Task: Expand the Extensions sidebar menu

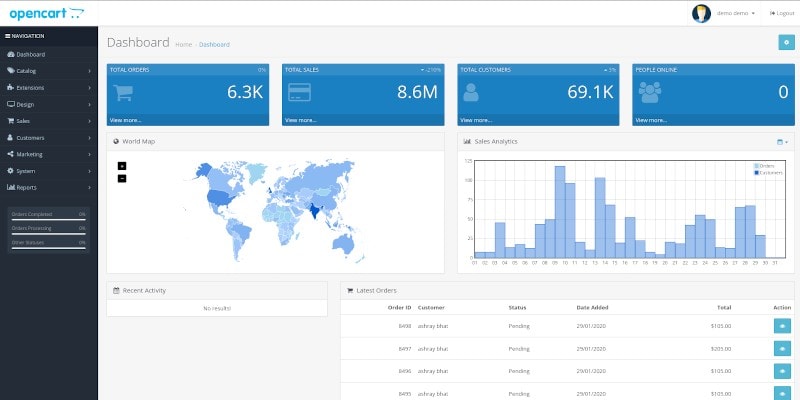Action: point(48,87)
